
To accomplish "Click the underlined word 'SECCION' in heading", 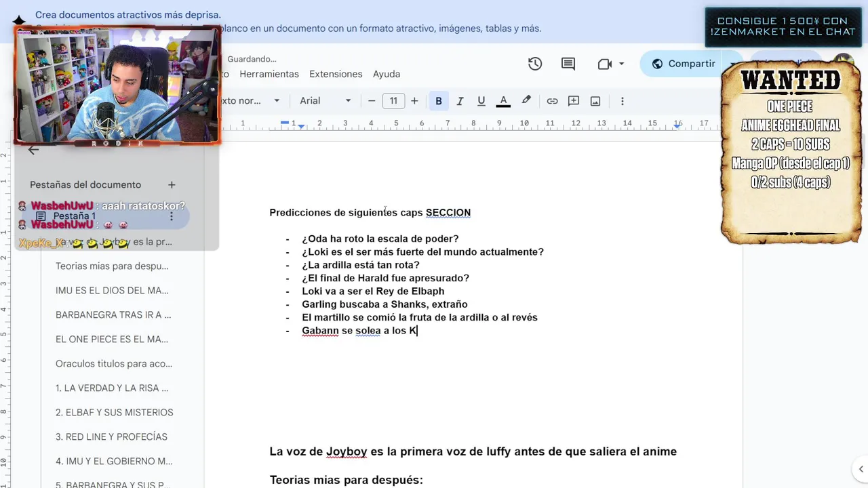I will tap(448, 213).
